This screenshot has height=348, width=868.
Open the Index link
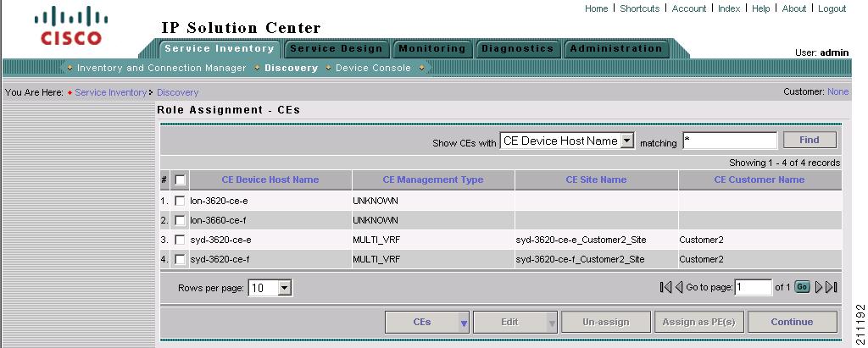tap(729, 8)
